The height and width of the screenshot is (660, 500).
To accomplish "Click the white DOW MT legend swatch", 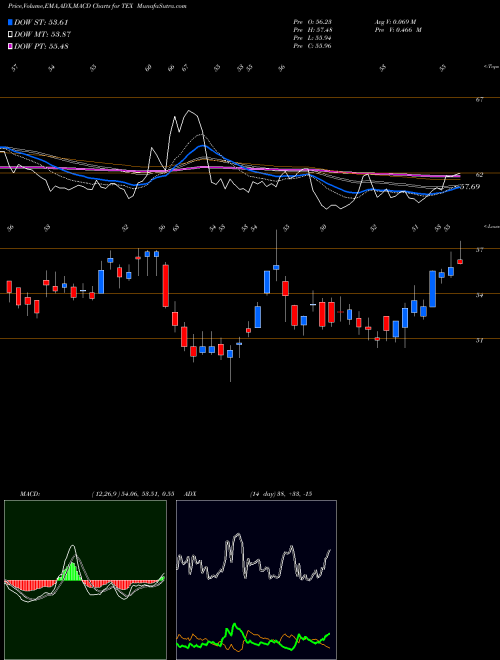I will point(10,34).
